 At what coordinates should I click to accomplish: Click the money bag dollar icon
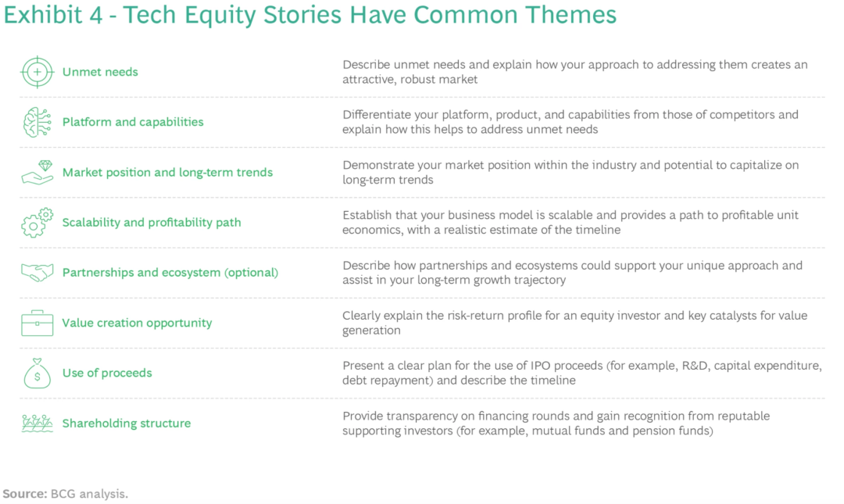38,374
